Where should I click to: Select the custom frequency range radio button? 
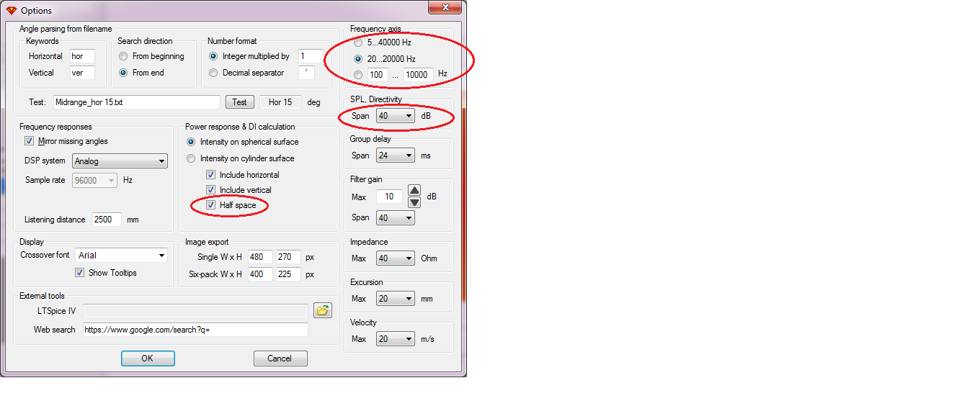pyautogui.click(x=358, y=75)
